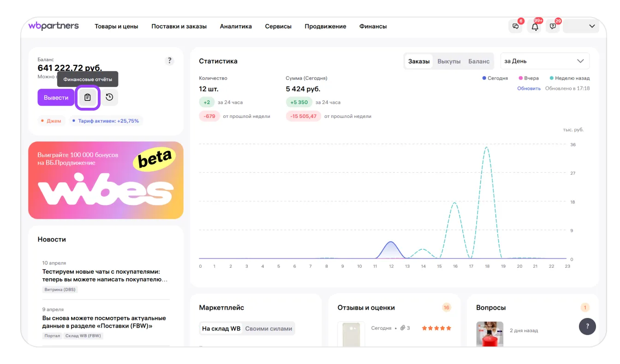Open the chat messages icon in header
This screenshot has width=620, height=364.
point(515,26)
